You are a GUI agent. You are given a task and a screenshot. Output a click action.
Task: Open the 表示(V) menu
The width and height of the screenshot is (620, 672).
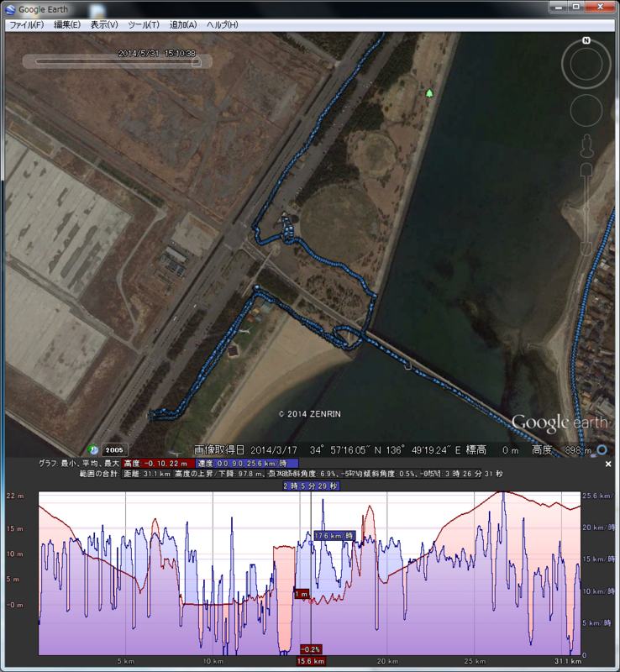click(104, 25)
